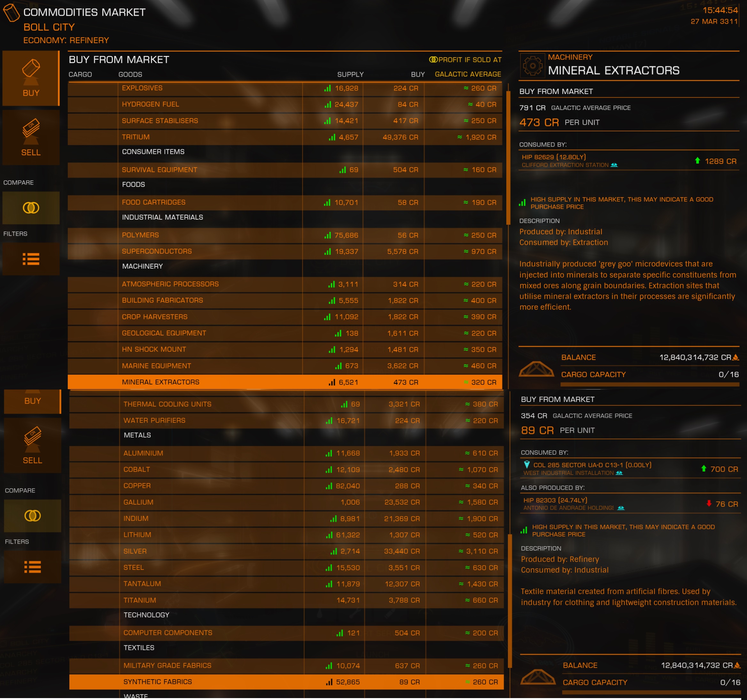This screenshot has height=700, width=747.
Task: Select the highlighted Mineral Extractors row
Action: (285, 382)
